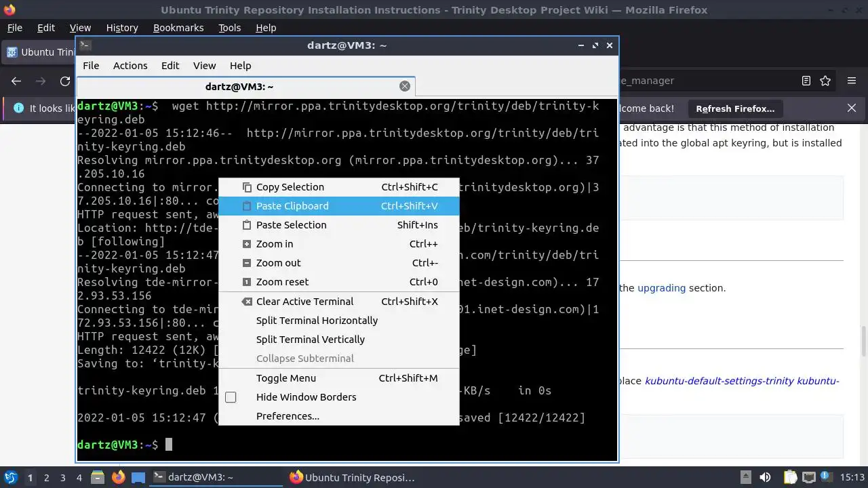
Task: Activate dartz@VM3 terminal taskbar button
Action: (x=216, y=477)
